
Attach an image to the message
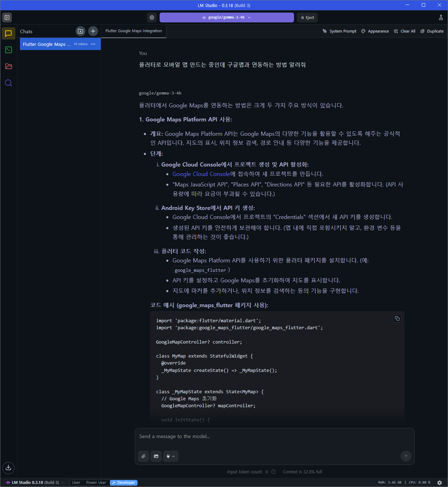[x=156, y=456]
